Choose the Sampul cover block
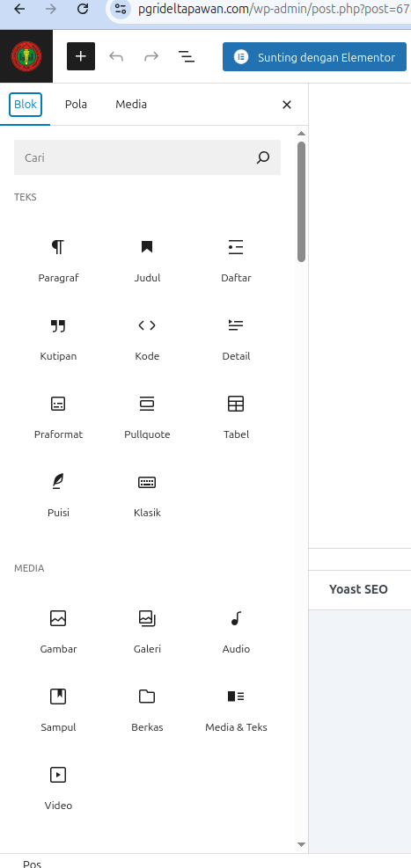The height and width of the screenshot is (868, 411). [x=58, y=709]
